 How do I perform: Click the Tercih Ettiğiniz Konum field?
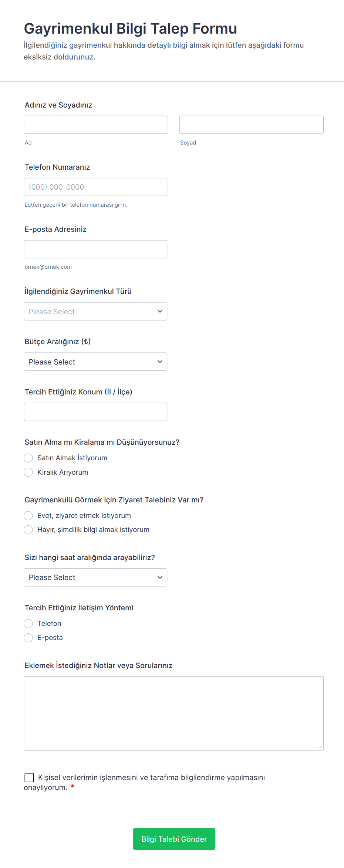pos(95,412)
